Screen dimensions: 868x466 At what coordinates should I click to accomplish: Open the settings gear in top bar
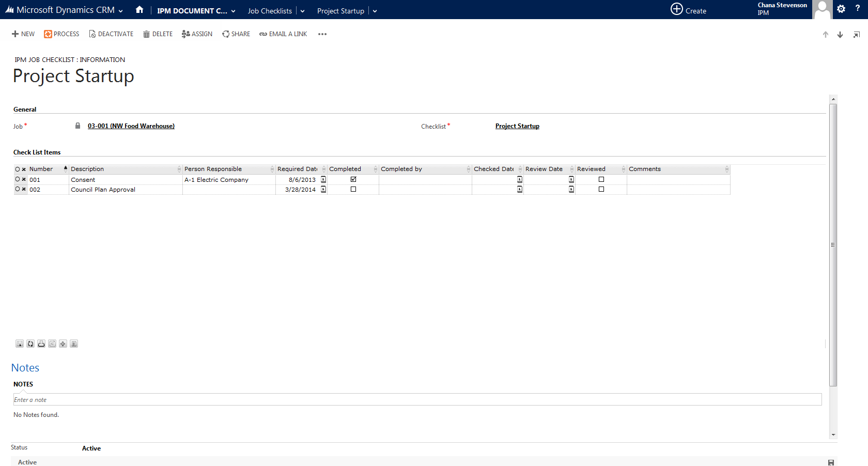click(841, 9)
